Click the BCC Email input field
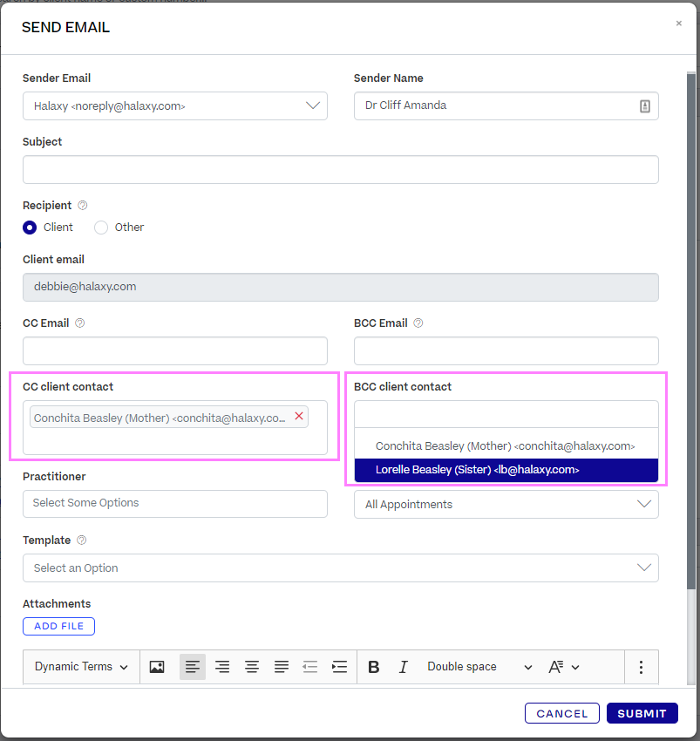The image size is (700, 741). (506, 350)
